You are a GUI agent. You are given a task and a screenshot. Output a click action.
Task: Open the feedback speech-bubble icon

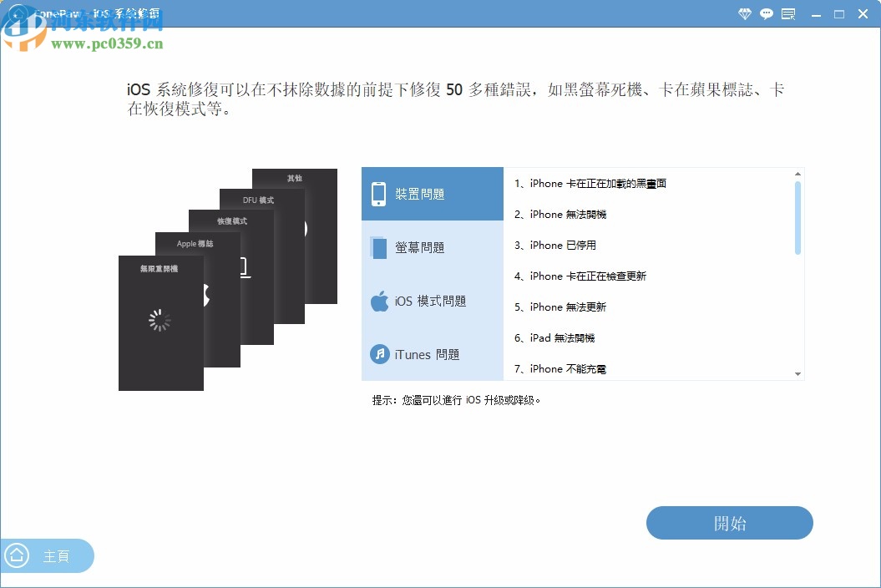click(766, 14)
